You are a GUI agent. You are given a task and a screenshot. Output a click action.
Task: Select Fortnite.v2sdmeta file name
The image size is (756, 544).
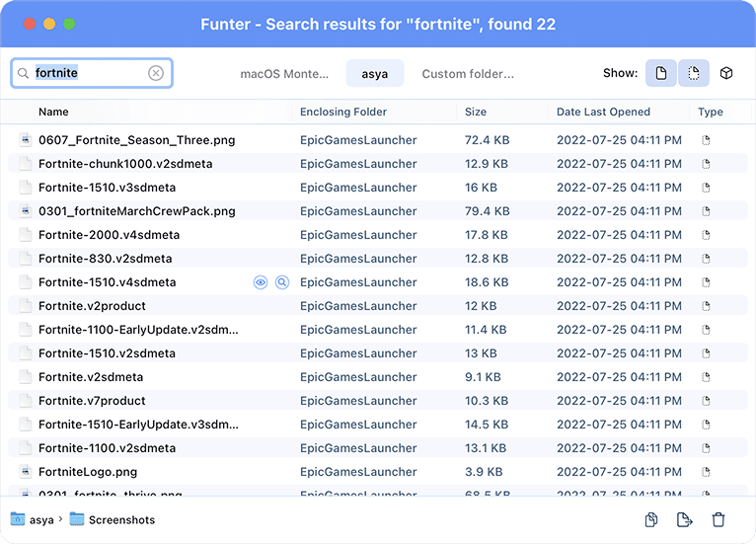[x=91, y=377]
